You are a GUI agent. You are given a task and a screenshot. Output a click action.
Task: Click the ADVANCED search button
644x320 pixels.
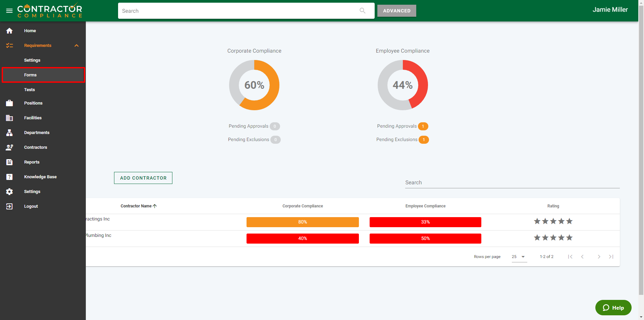[x=396, y=11]
